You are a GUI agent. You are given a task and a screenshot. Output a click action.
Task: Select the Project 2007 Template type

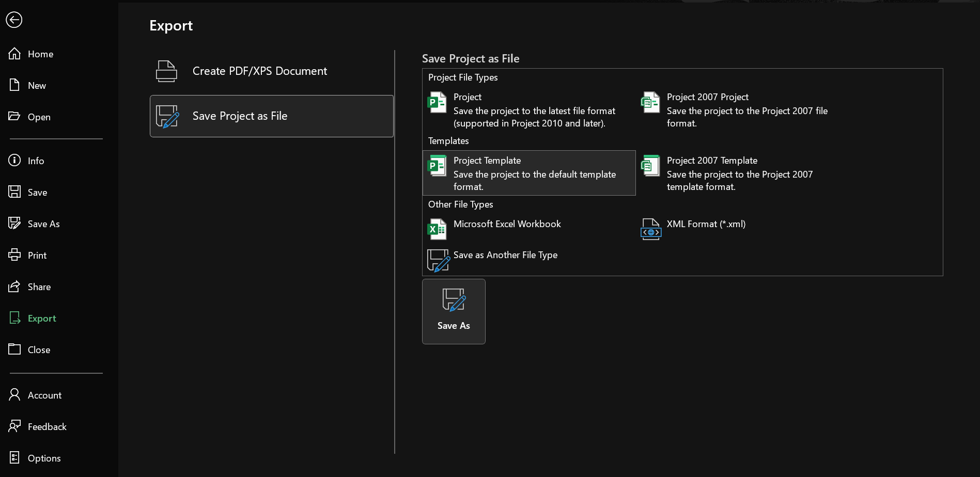tap(742, 173)
